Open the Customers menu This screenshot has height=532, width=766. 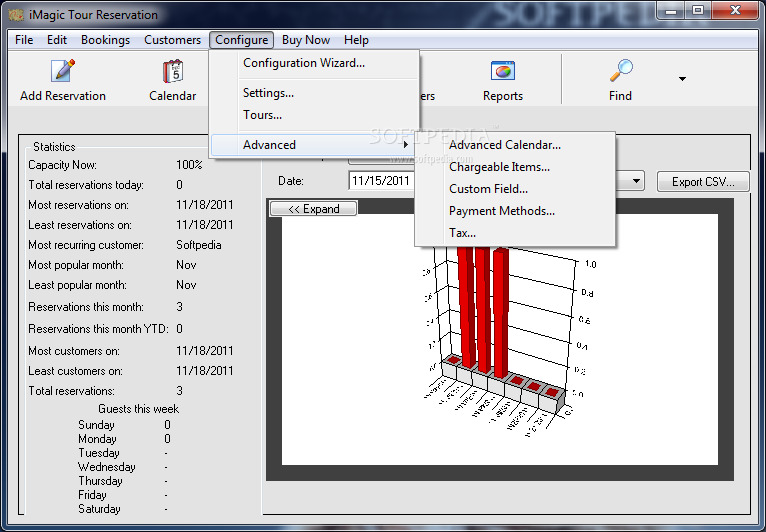pos(172,40)
